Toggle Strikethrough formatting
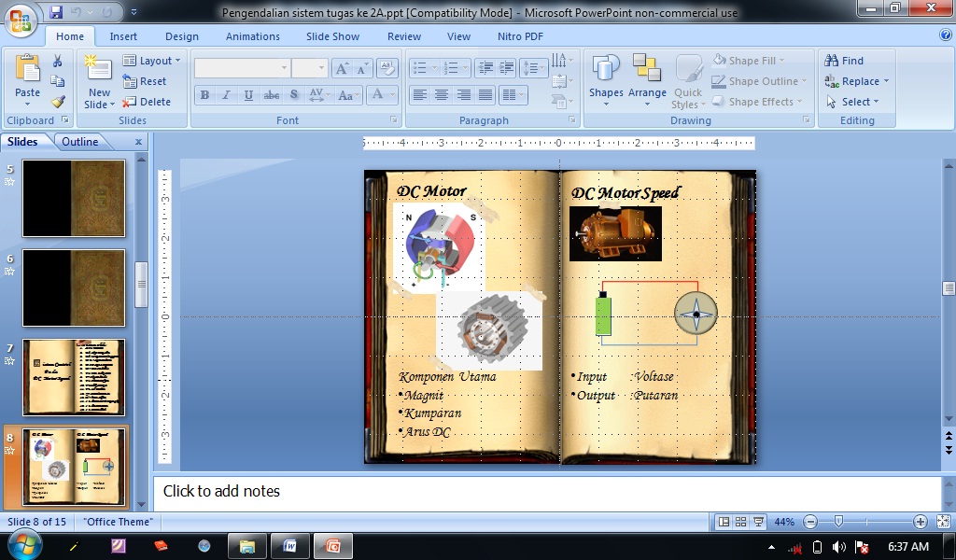Viewport: 956px width, 560px height. [272, 94]
